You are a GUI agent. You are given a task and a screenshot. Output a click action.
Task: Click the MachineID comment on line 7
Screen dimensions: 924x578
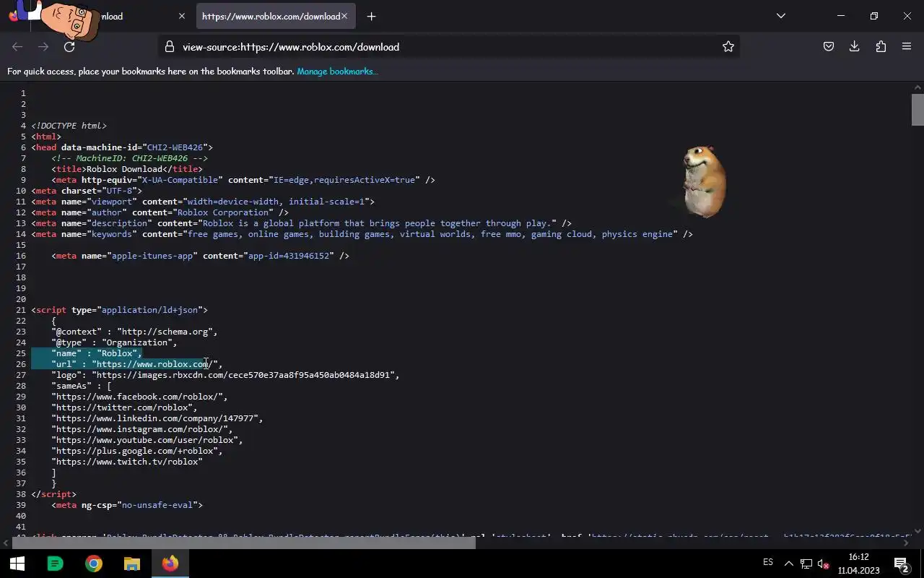tap(129, 158)
